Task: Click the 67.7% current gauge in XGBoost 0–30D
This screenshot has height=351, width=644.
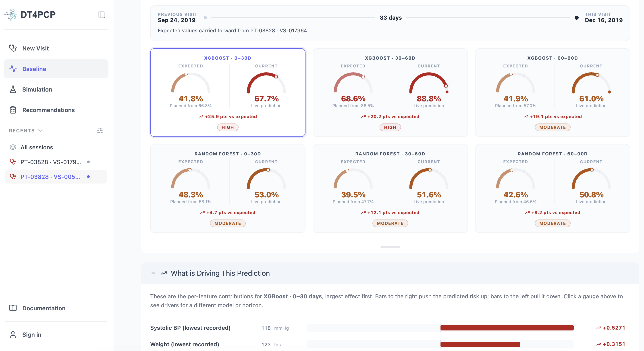Action: 266,83
